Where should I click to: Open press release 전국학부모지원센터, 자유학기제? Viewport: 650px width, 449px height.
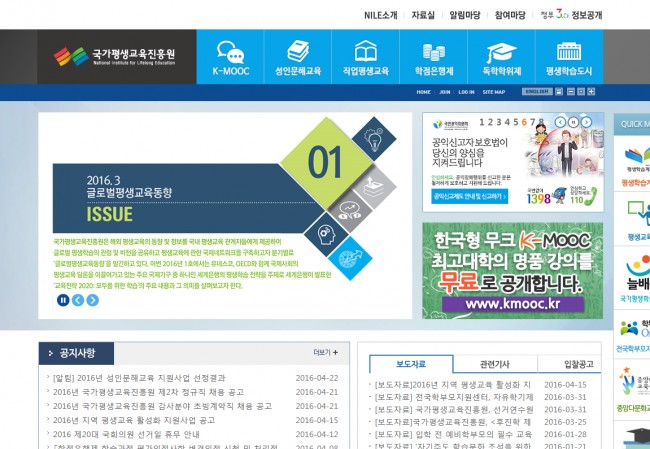tap(454, 397)
